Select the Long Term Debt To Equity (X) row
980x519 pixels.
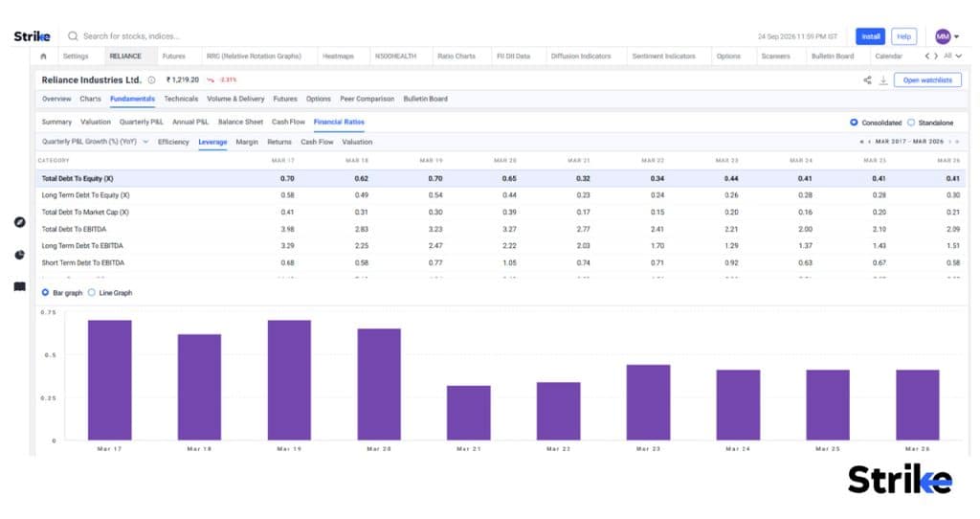[x=501, y=195]
